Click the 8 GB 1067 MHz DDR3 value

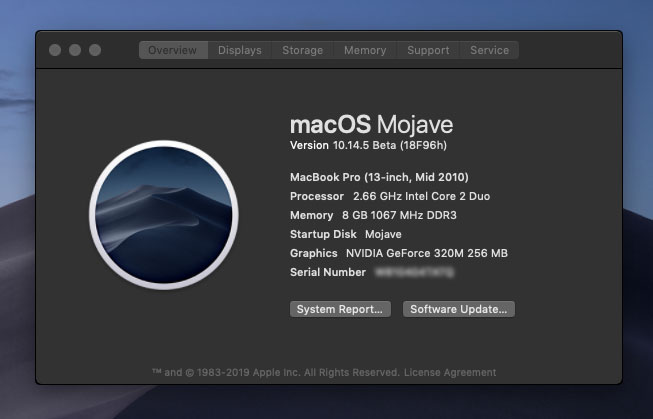point(399,215)
